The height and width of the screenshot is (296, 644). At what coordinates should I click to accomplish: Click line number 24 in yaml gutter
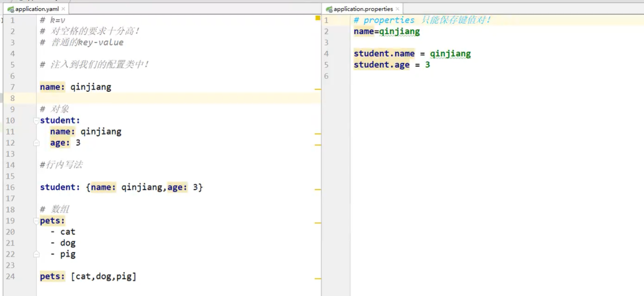pos(10,277)
